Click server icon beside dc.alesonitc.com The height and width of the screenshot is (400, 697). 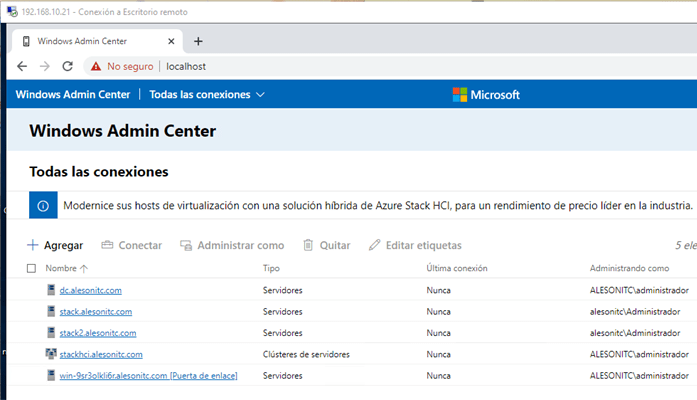pyautogui.click(x=51, y=290)
